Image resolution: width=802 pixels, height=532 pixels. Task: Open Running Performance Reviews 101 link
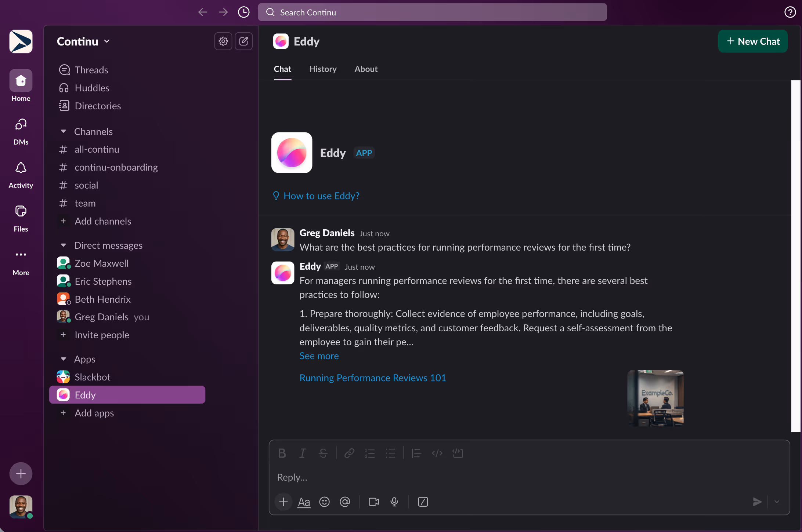372,378
